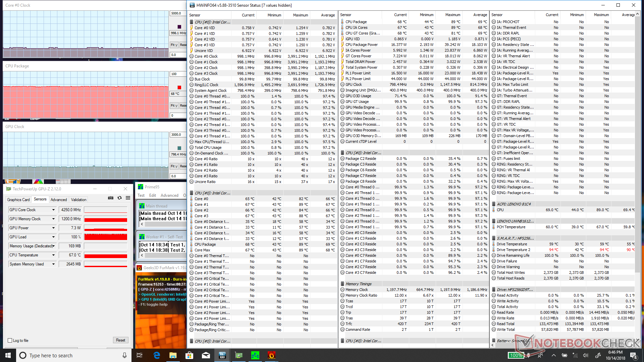Click left scroll arrow in Main thread window
The height and width of the screenshot is (362, 644).
[142, 224]
